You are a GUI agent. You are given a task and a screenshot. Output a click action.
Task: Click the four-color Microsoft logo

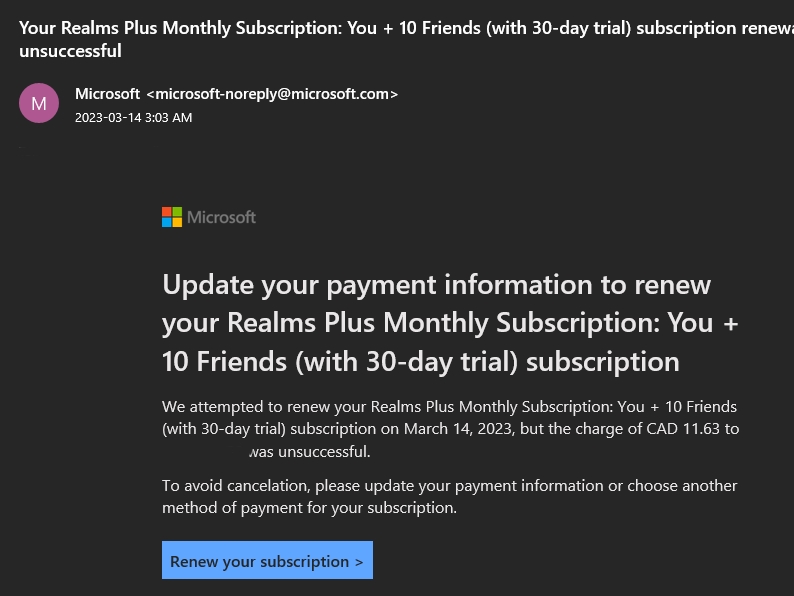click(x=172, y=217)
